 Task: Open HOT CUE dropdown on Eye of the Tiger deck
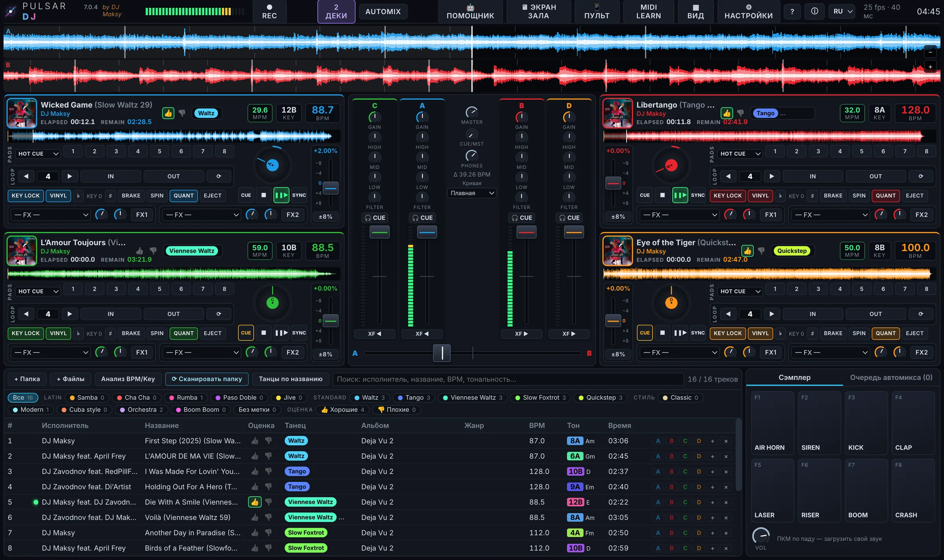point(739,291)
